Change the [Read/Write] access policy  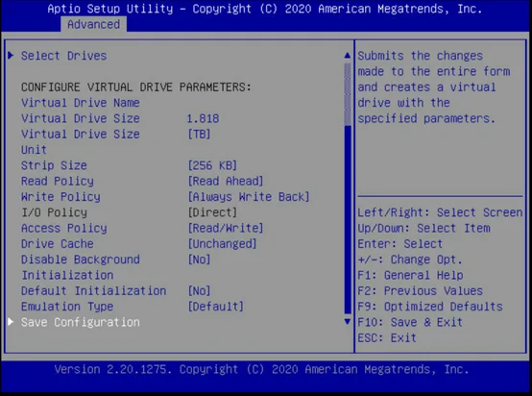(x=226, y=228)
